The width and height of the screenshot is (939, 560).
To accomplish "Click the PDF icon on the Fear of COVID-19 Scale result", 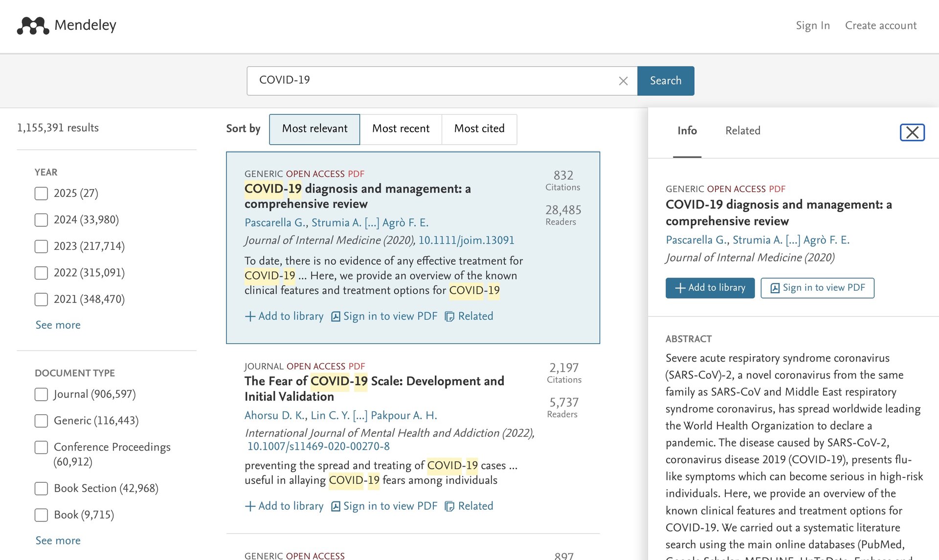I will point(335,506).
